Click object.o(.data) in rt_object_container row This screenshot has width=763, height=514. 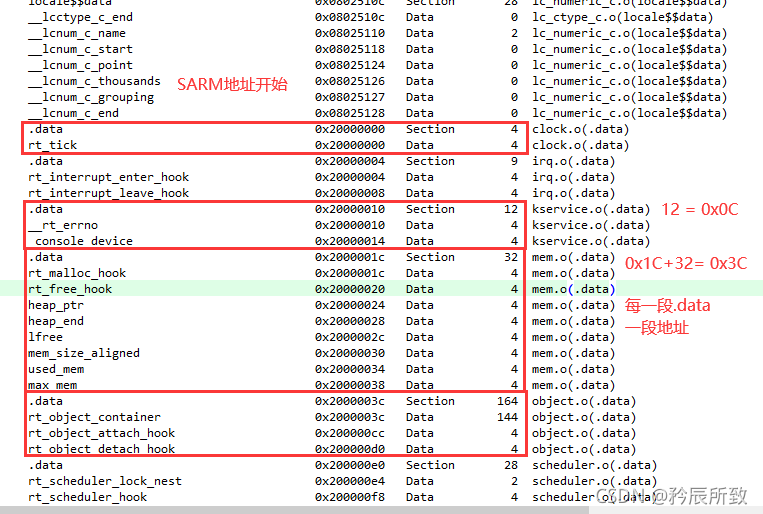[584, 418]
